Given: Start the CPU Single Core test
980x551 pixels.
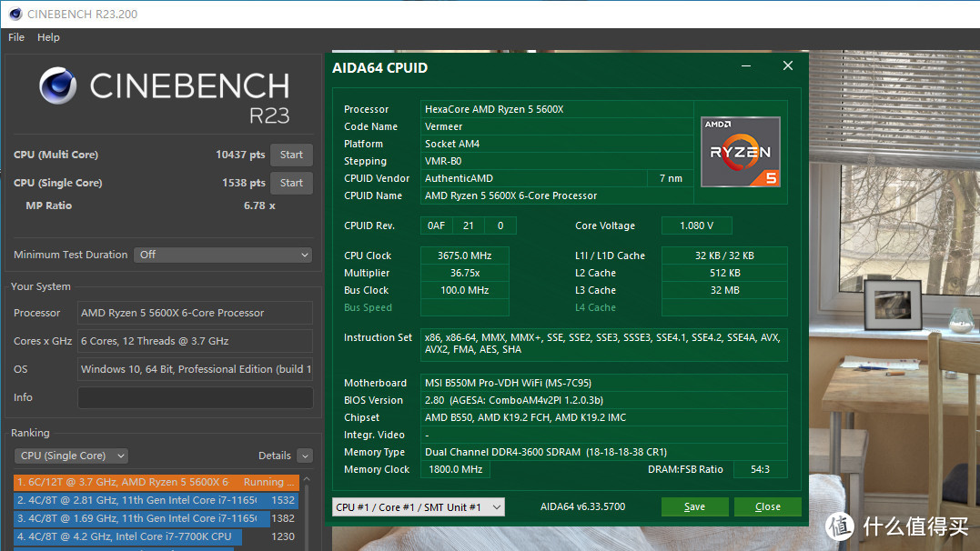Looking at the screenshot, I should tap(291, 183).
